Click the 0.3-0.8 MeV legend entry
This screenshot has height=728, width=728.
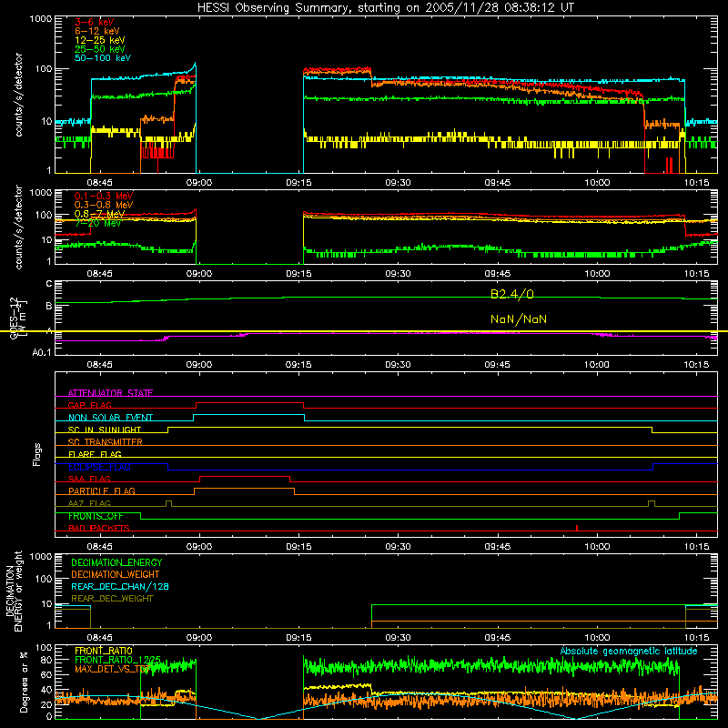click(104, 205)
